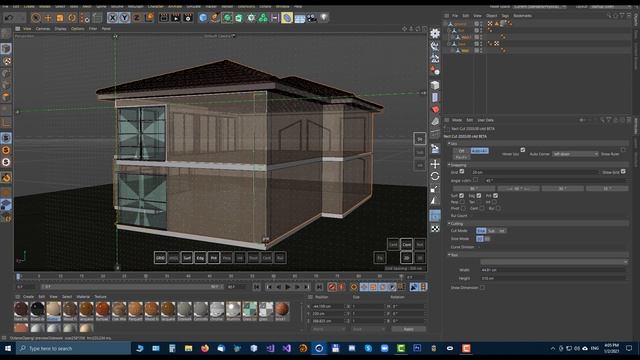Viewport: 640px width, 360px height.
Task: Toggle X axis lock
Action: click(112, 18)
